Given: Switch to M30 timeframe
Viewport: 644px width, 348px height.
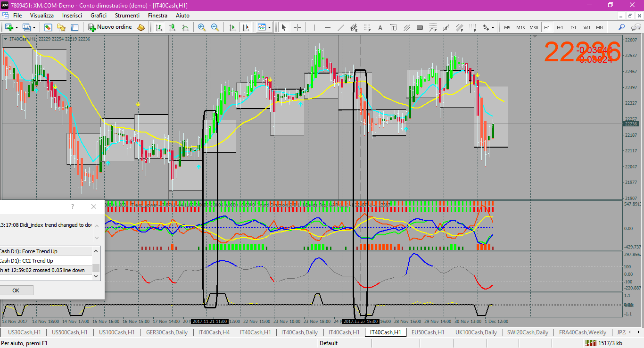Looking at the screenshot, I should click(534, 27).
